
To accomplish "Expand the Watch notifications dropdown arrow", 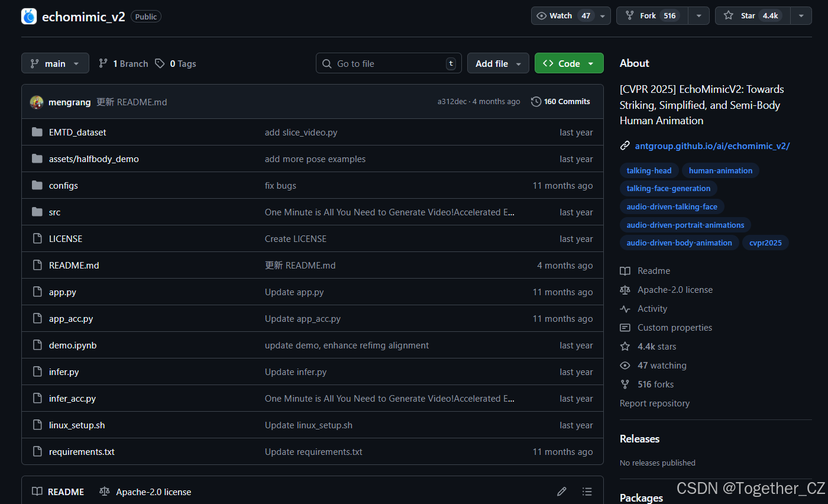I will (x=603, y=16).
